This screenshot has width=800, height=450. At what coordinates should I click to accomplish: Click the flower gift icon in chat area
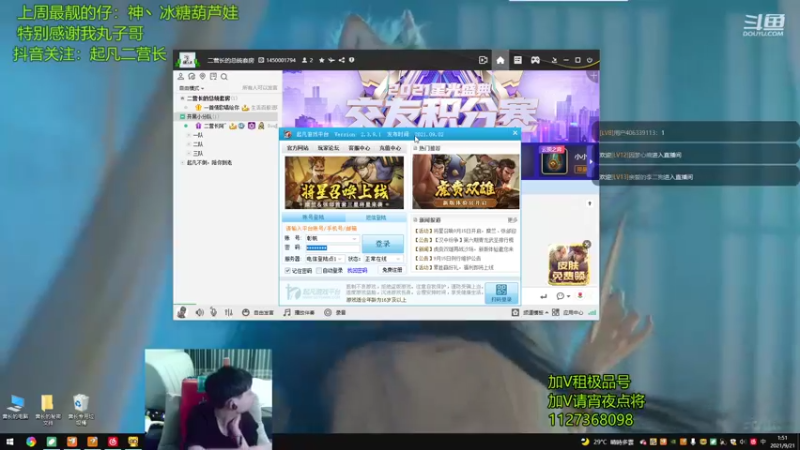580,295
